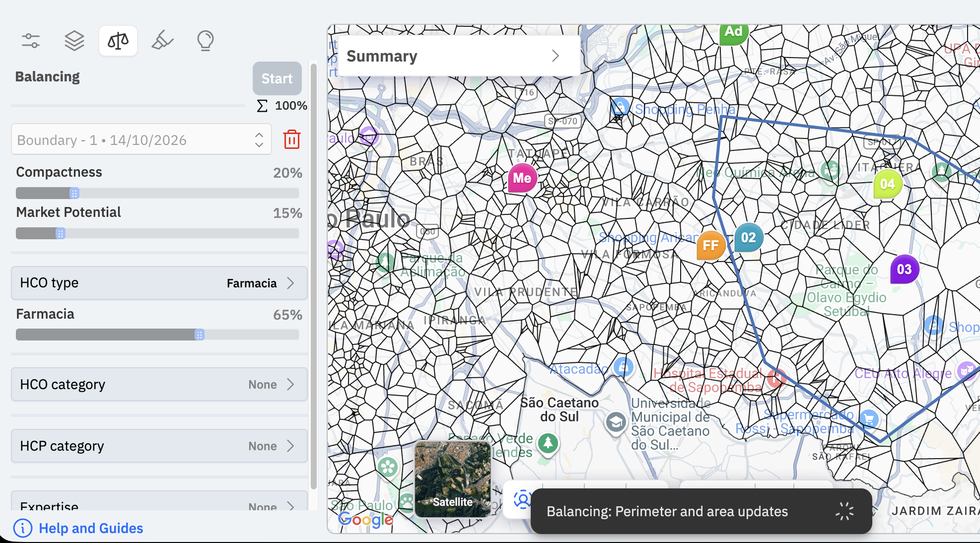Delete boundary with red trash icon
Image resolution: width=980 pixels, height=543 pixels.
(292, 139)
